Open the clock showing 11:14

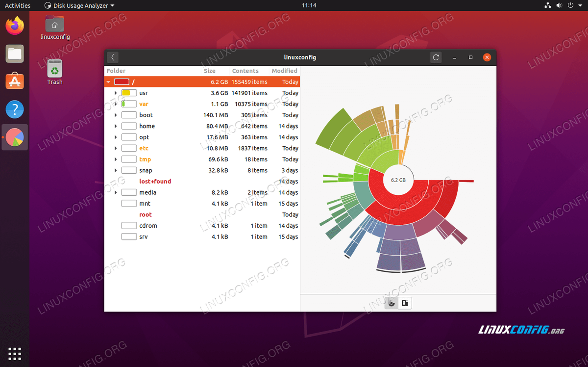click(x=309, y=5)
